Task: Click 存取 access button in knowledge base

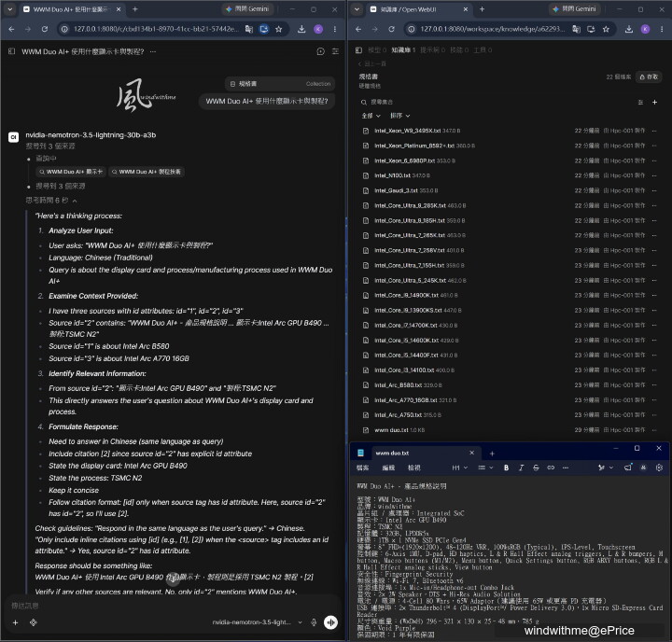Action: (649, 77)
